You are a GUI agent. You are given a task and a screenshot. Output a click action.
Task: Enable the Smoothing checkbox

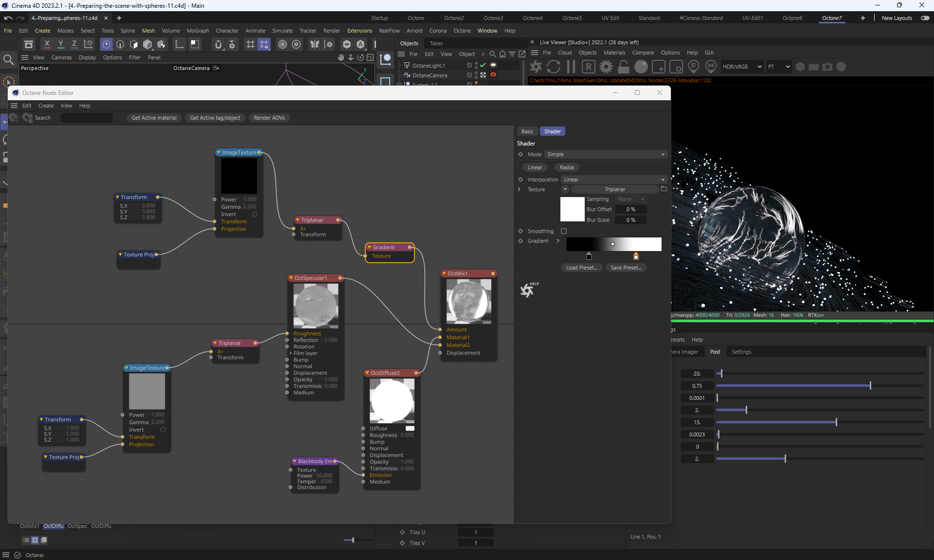coord(564,231)
